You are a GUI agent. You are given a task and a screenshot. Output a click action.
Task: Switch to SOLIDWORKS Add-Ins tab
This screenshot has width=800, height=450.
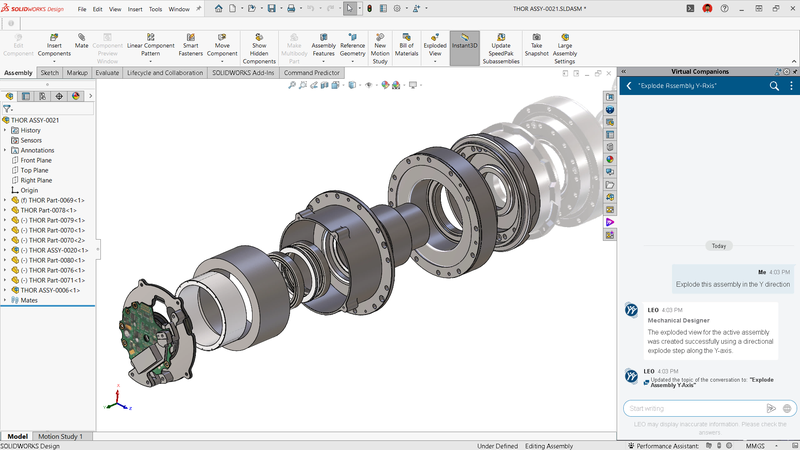(x=243, y=72)
